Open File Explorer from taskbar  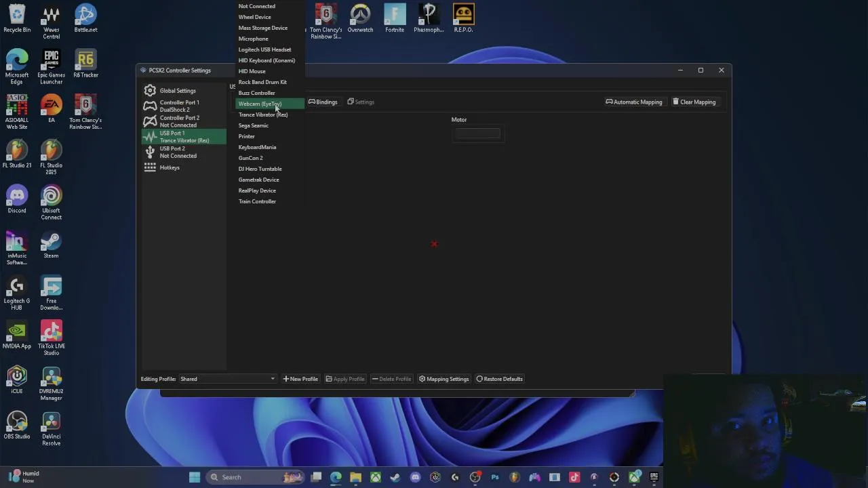click(x=355, y=477)
